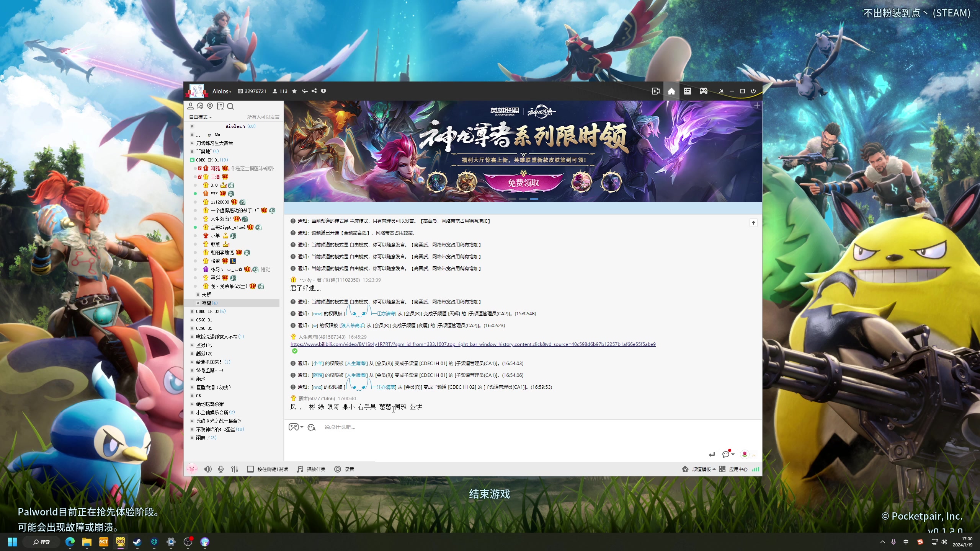Click the favorite star icon in header

pyautogui.click(x=294, y=91)
